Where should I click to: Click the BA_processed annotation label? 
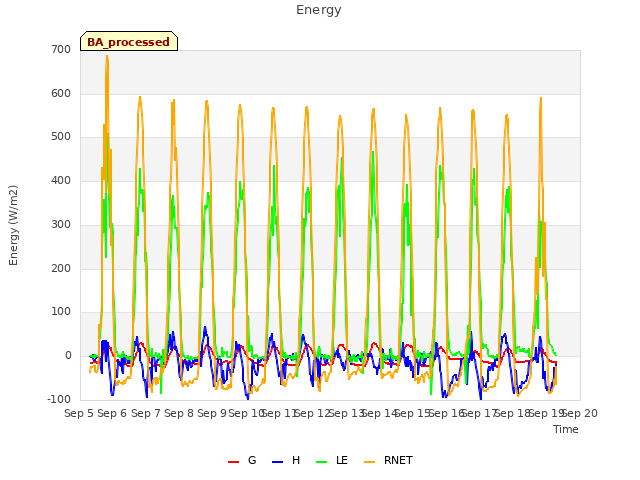[x=129, y=42]
